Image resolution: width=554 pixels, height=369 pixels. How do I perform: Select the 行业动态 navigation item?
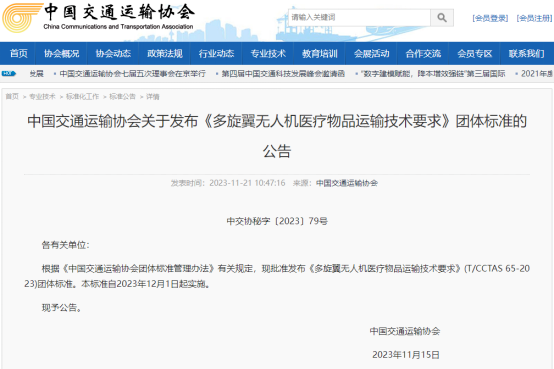216,53
